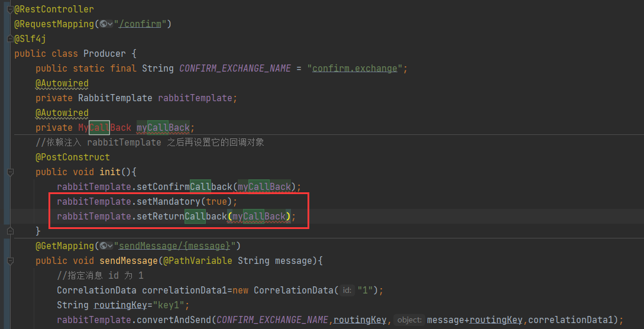Screen dimensions: 644x329
Task: Collapse the fold marker beside @RestController
Action: [x=10, y=9]
